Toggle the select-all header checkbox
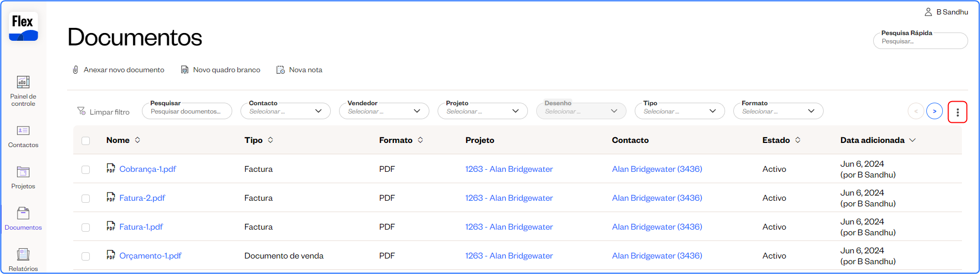The width and height of the screenshot is (980, 274). click(x=86, y=141)
